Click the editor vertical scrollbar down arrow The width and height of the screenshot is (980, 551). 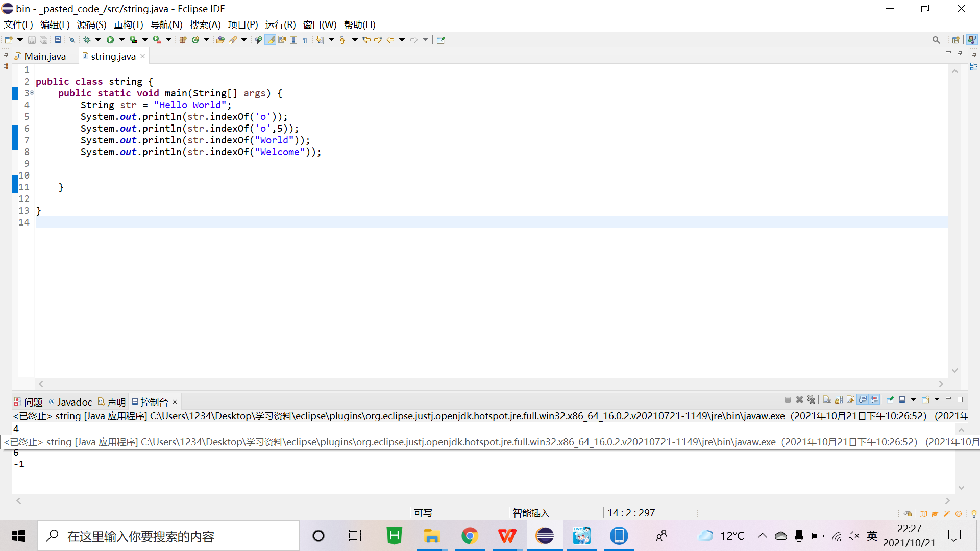954,371
